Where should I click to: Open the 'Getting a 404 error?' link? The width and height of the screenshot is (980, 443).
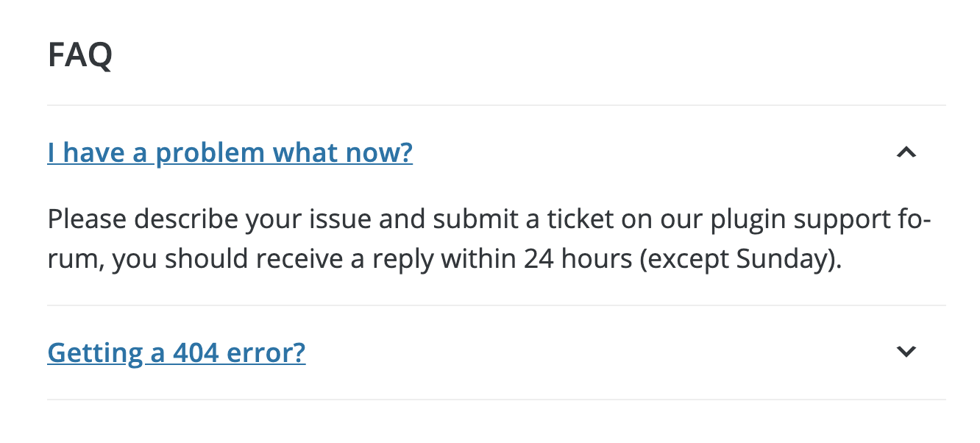177,353
